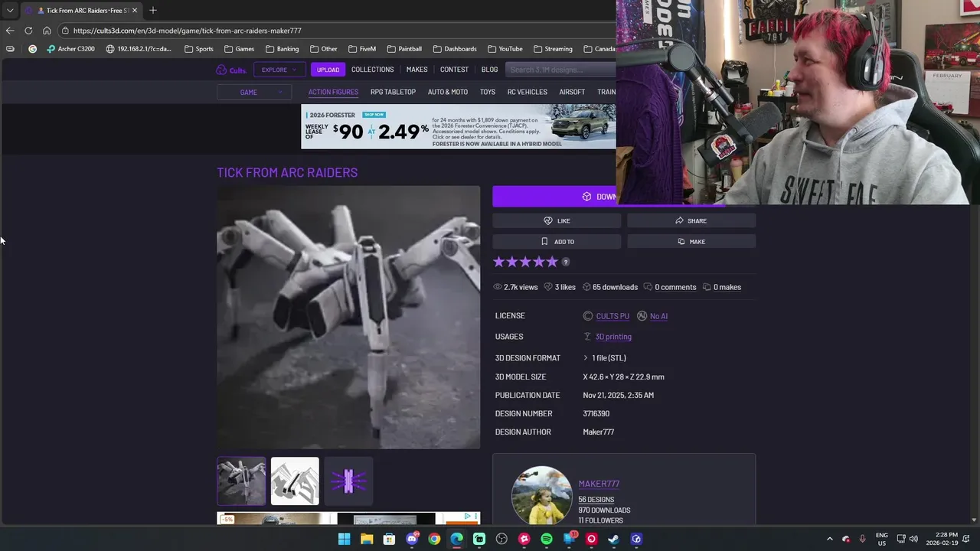Select the purple 3D viewer thumbnail
980x551 pixels.
pos(348,481)
